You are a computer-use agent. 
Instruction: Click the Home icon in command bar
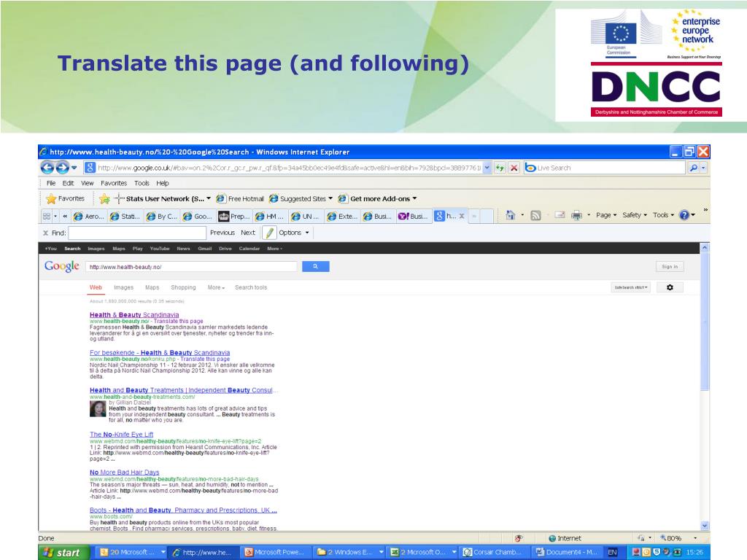coord(510,215)
